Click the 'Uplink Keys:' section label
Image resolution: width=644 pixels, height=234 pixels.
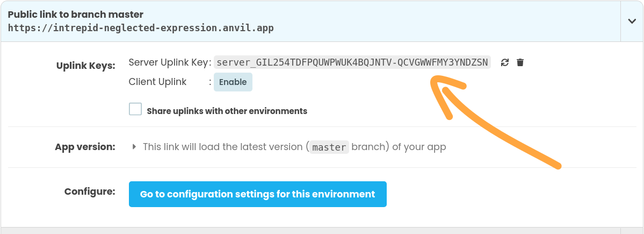[85, 66]
